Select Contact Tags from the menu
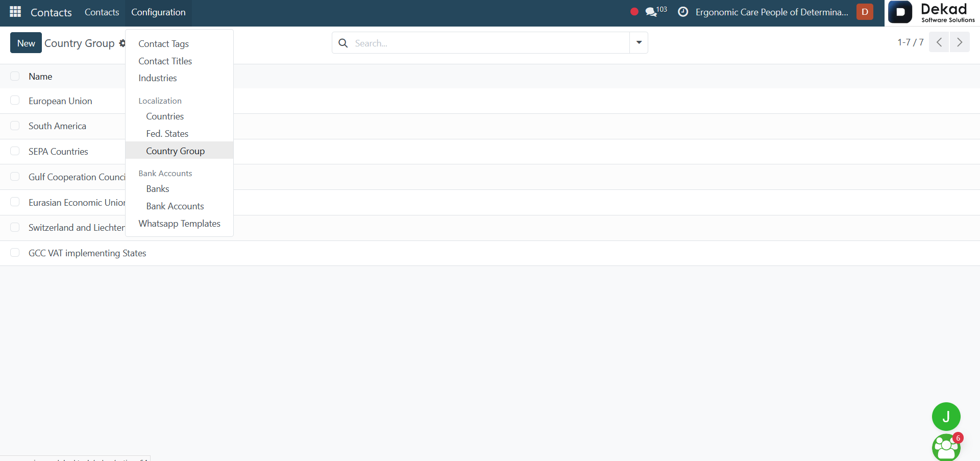The height and width of the screenshot is (461, 980). coord(163,44)
